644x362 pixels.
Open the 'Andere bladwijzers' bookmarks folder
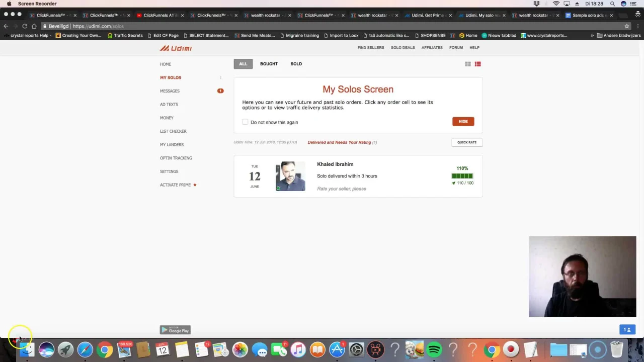coord(618,36)
